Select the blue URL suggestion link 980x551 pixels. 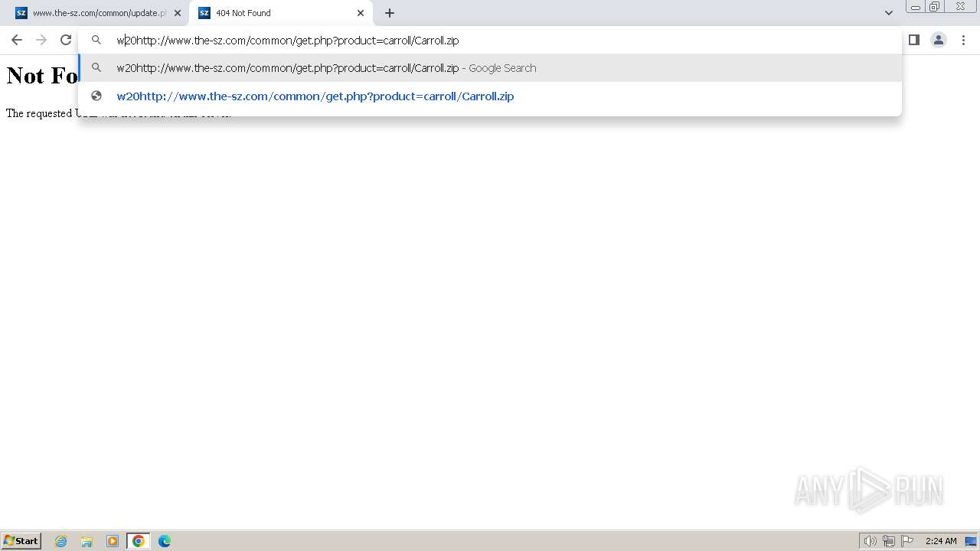pos(315,96)
